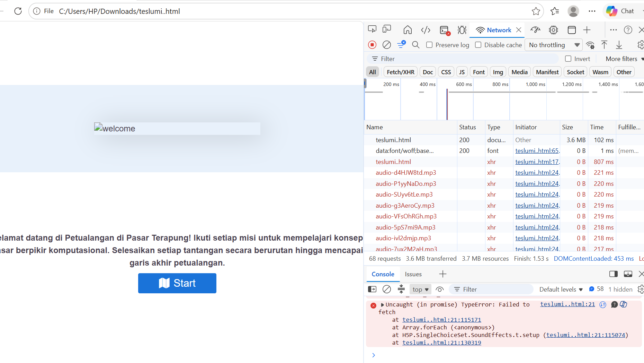Open the Elements panel code icon
This screenshot has height=363, width=644.
426,30
